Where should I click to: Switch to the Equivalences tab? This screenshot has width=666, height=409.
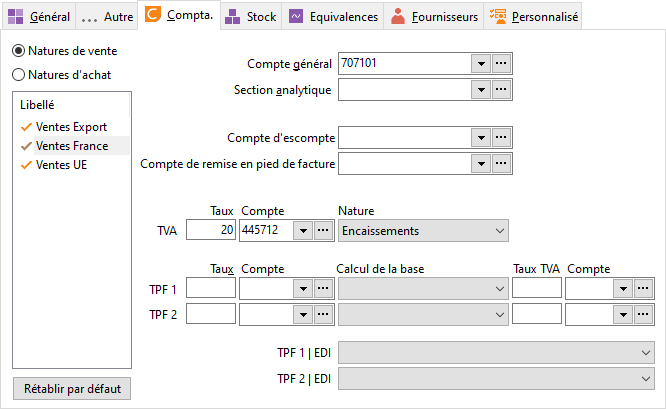tap(333, 17)
